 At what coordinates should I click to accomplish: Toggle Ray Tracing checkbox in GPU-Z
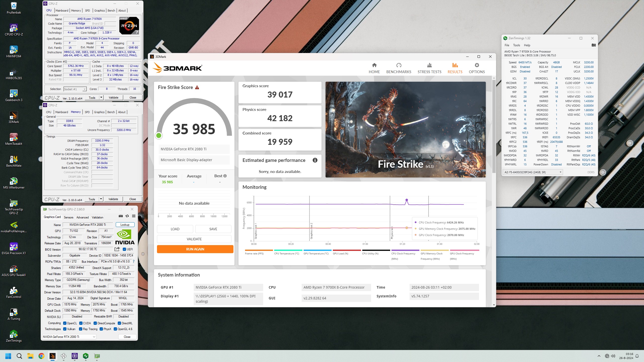(81, 329)
